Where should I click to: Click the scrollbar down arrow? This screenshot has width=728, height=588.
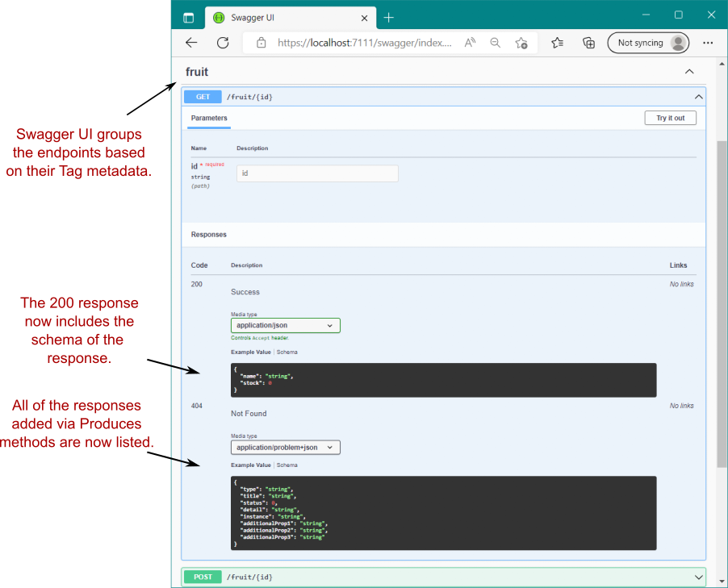pos(722,581)
